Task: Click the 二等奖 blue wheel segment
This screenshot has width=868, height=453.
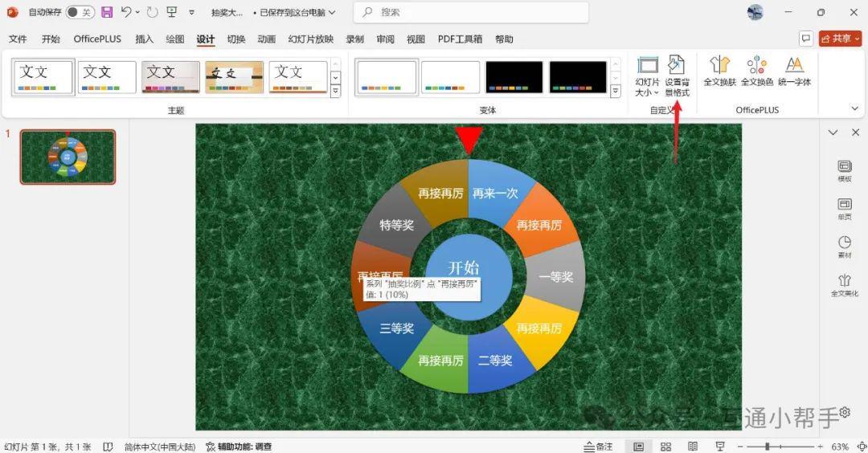Action: pyautogui.click(x=495, y=361)
